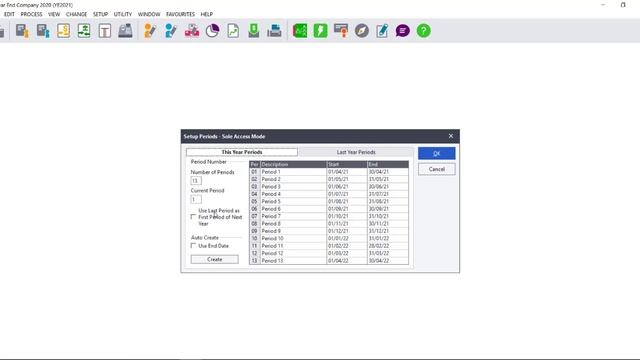
Task: Select the Period 13 description cell
Action: (293, 260)
